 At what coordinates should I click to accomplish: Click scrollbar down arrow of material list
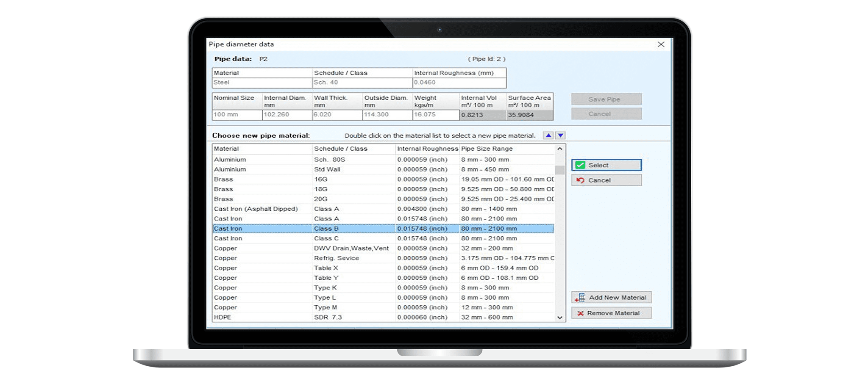(560, 317)
